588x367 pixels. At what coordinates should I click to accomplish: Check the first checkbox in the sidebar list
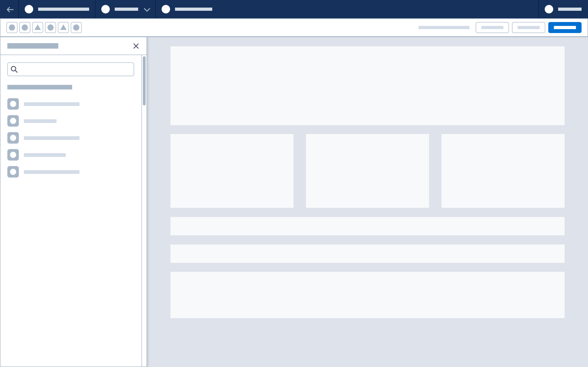click(13, 104)
